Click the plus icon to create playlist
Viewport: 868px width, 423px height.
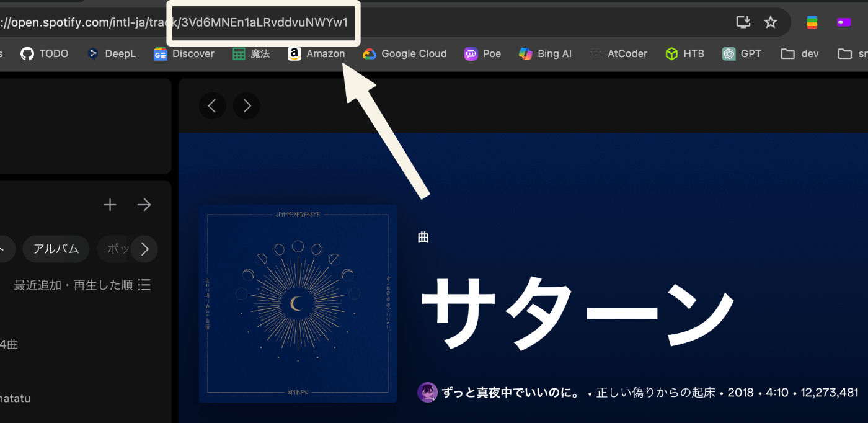point(110,205)
